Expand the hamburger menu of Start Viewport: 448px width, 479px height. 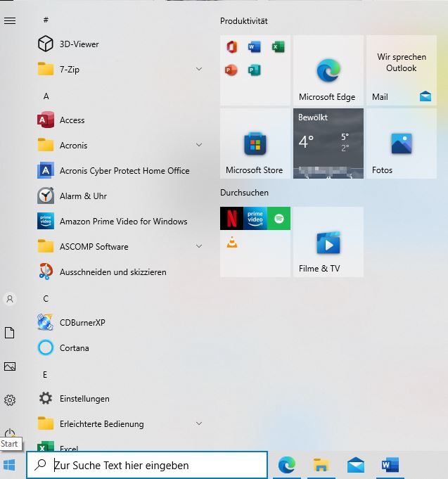[x=10, y=20]
